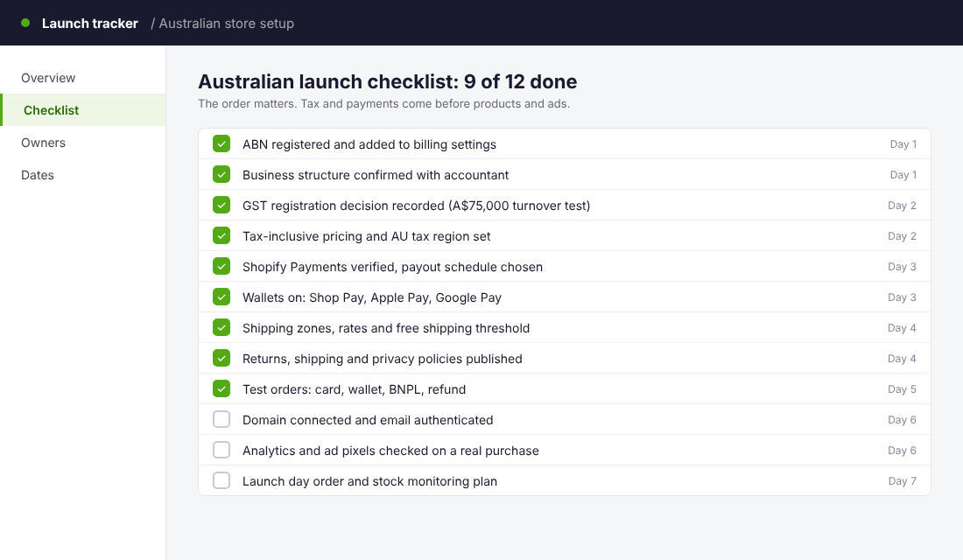Click the Day 4 label on the Returns policies row
The height and width of the screenshot is (560, 963).
902,359
